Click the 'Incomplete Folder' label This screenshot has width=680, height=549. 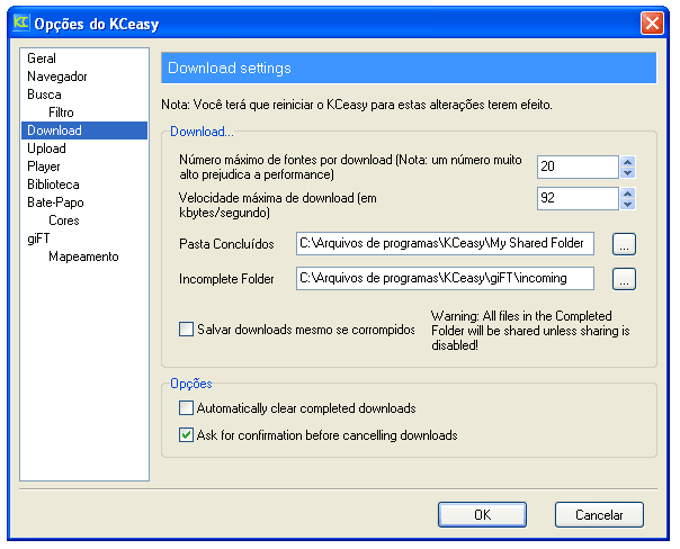click(x=226, y=279)
